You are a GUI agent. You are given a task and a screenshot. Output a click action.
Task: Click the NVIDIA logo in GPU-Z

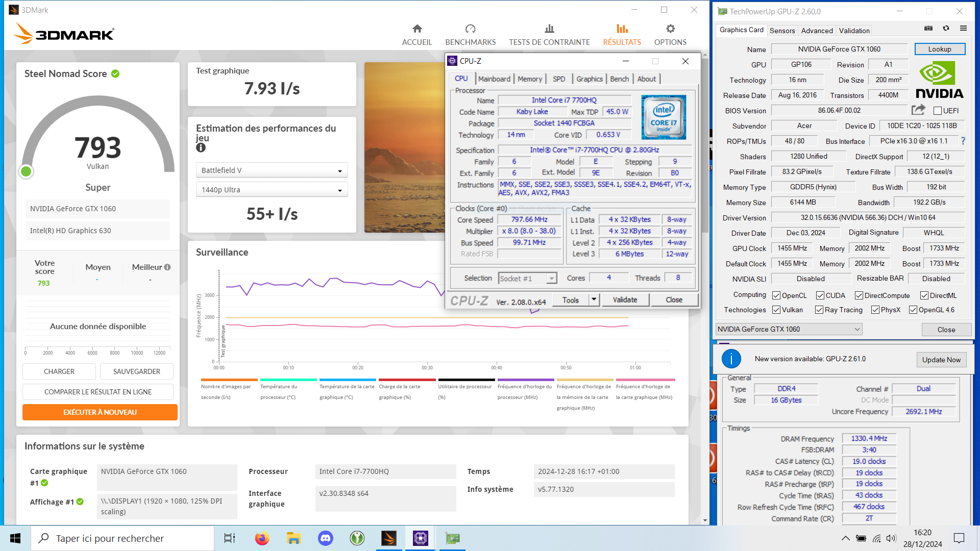[939, 80]
